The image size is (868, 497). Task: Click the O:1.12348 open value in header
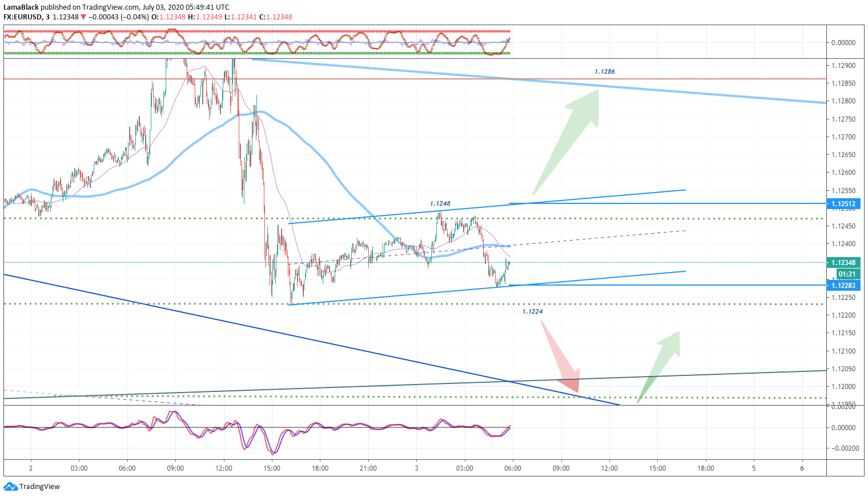tap(168, 17)
